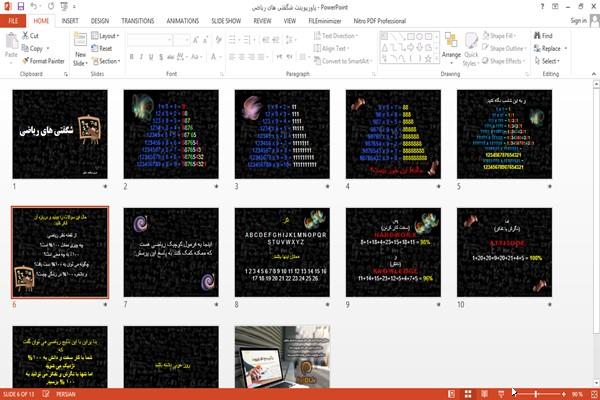The width and height of the screenshot is (600, 400).
Task: Open the Nitro PDF Professional tab
Action: (380, 21)
